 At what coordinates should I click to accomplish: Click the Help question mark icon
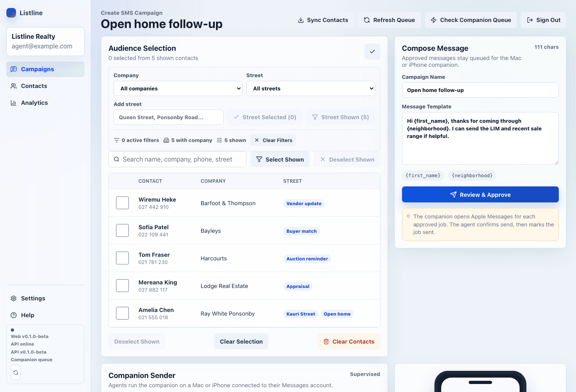14,315
